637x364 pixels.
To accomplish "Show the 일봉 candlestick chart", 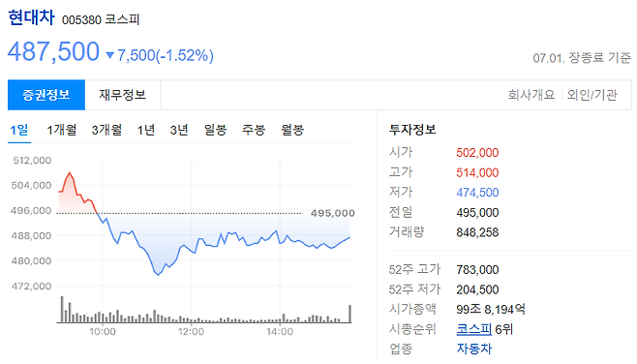I will coord(215,130).
